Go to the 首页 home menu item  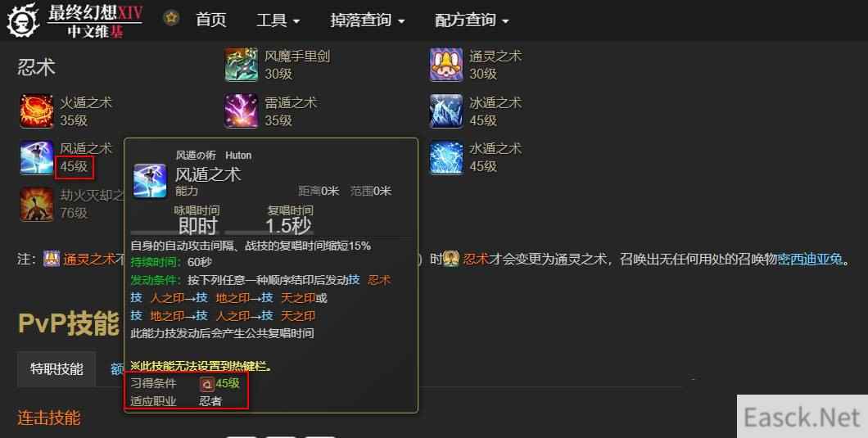[211, 20]
